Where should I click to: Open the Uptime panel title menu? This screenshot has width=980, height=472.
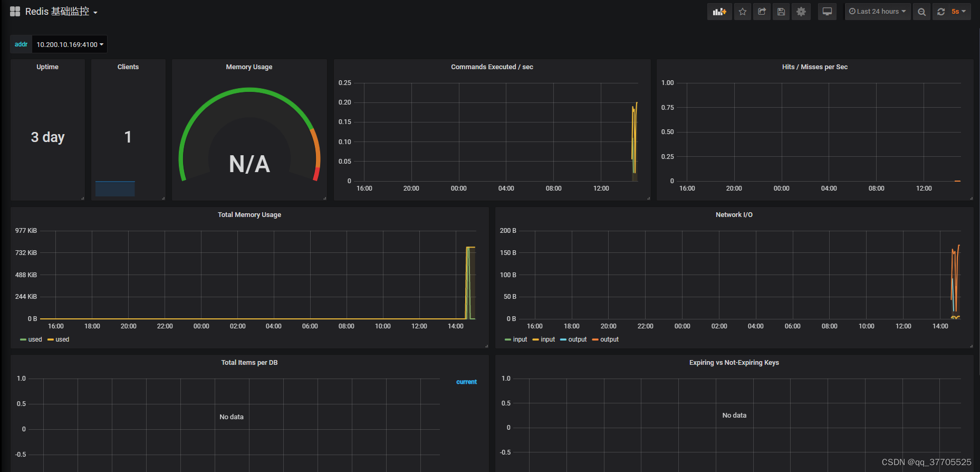[x=47, y=67]
